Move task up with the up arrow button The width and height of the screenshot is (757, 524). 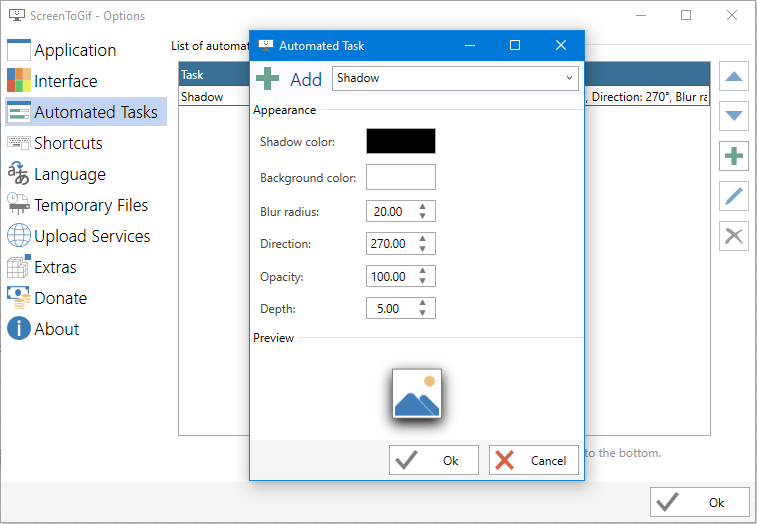[733, 76]
